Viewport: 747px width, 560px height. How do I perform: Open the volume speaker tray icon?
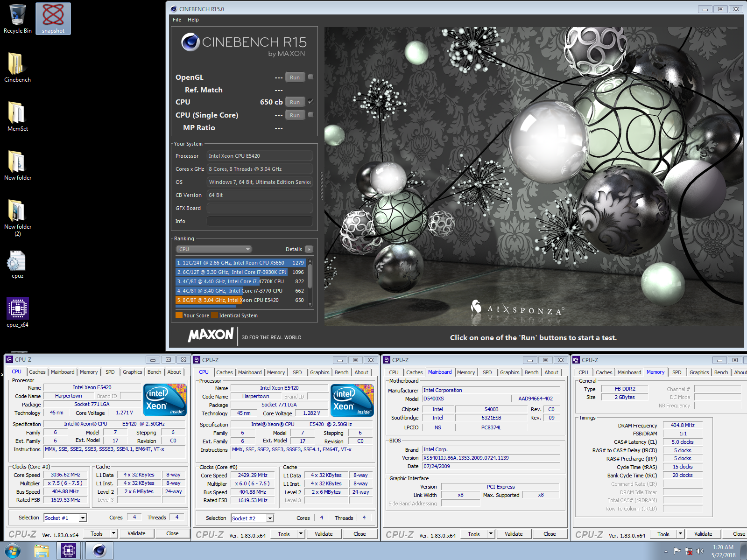pos(700,551)
